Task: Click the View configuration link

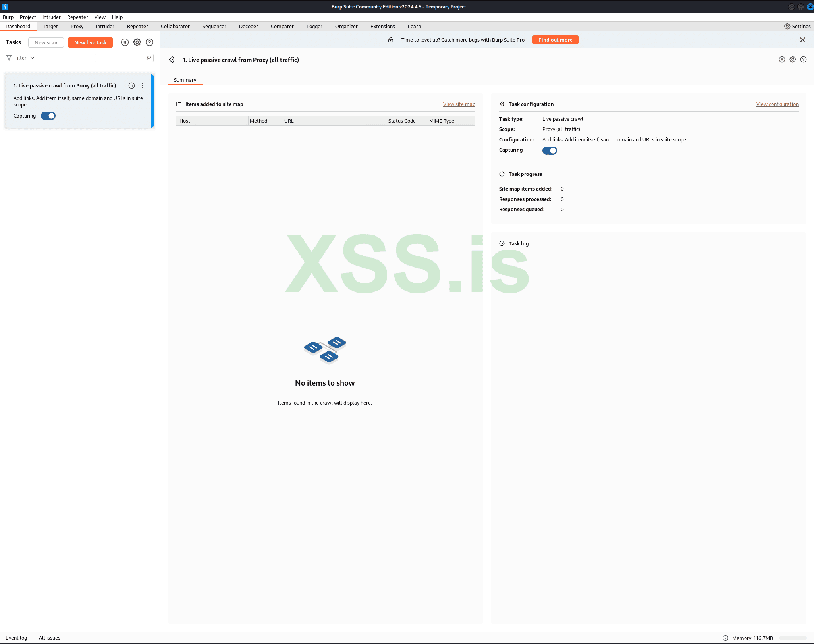Action: coord(777,104)
